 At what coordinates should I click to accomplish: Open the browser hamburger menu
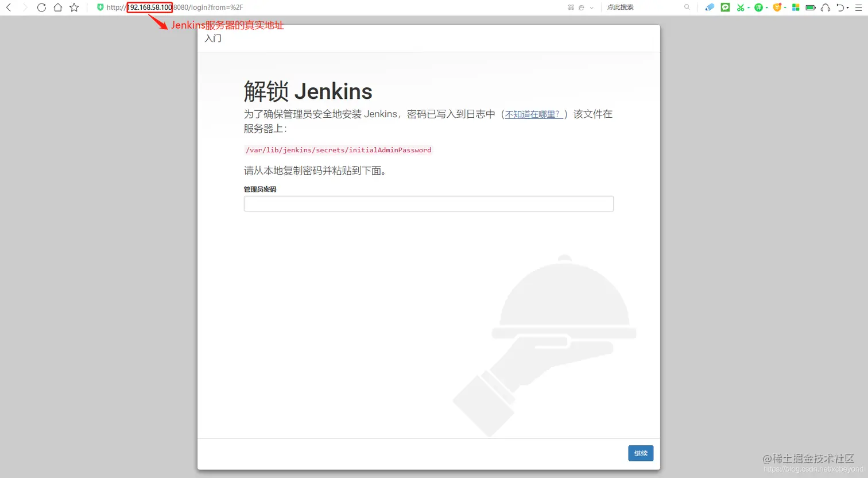point(859,7)
